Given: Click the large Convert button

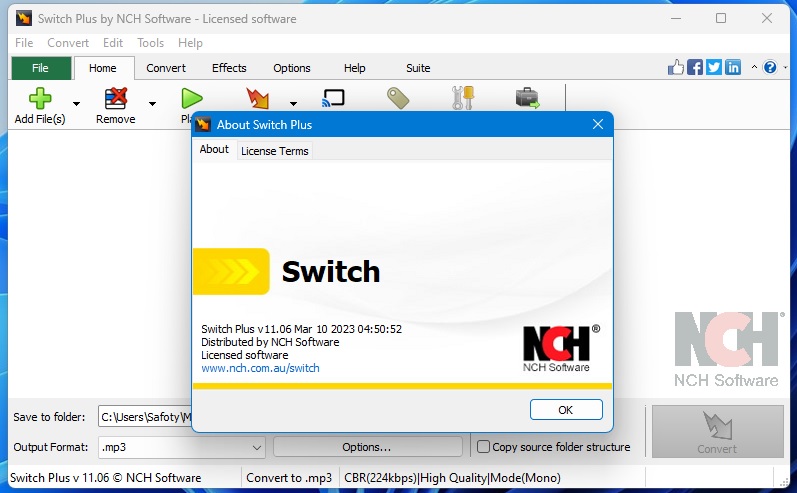Looking at the screenshot, I should click(x=717, y=432).
